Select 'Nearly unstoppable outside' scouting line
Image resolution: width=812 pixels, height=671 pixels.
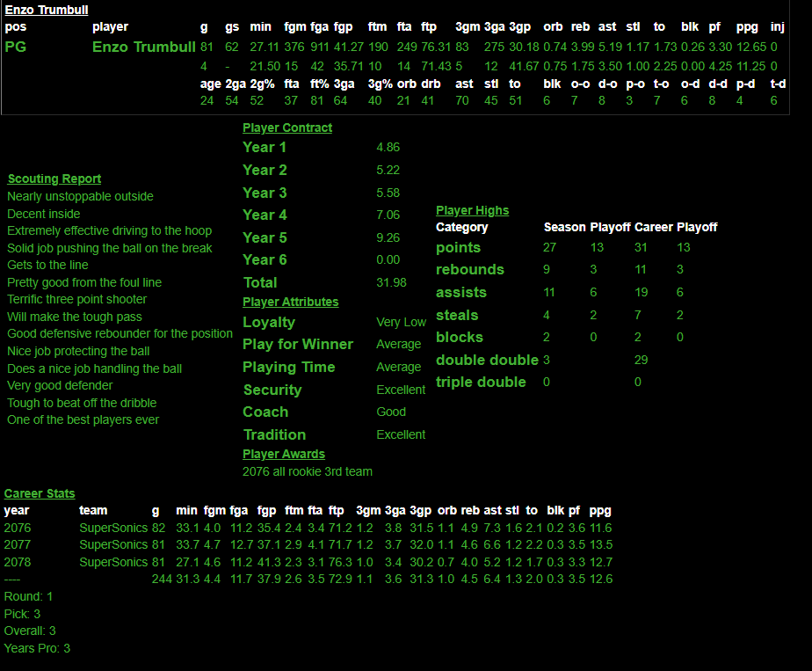point(80,196)
